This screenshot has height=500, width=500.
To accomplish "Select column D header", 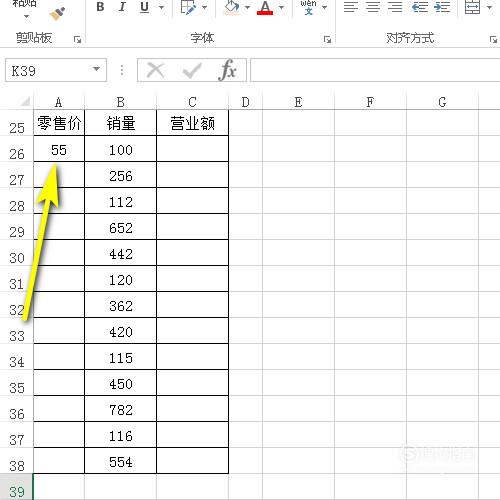I will [245, 102].
